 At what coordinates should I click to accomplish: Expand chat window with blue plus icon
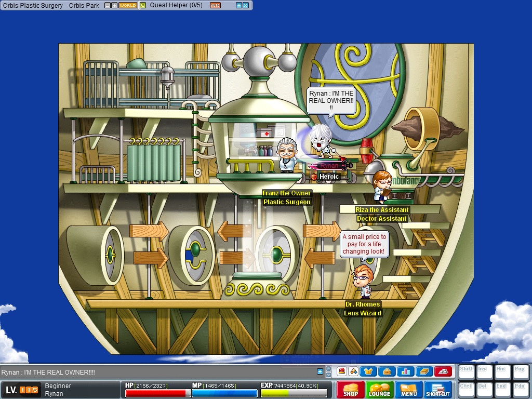pyautogui.click(x=320, y=371)
